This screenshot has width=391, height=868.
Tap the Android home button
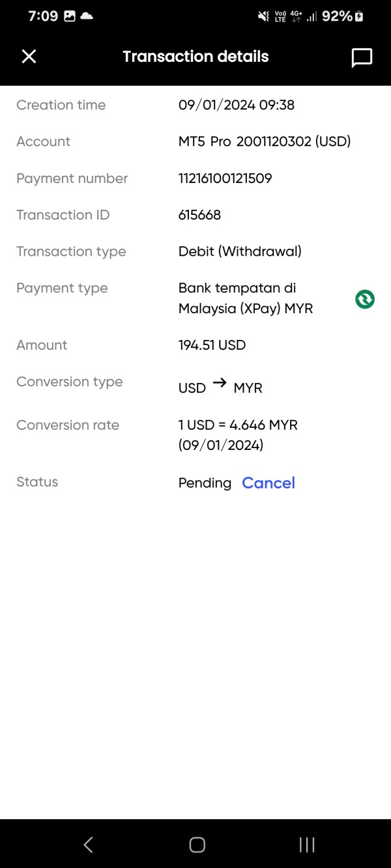(x=197, y=845)
